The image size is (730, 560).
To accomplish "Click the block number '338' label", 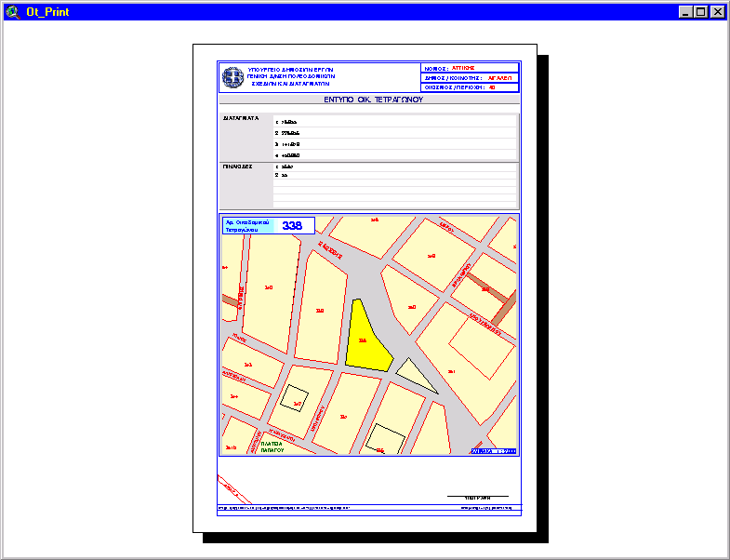I will tap(292, 225).
